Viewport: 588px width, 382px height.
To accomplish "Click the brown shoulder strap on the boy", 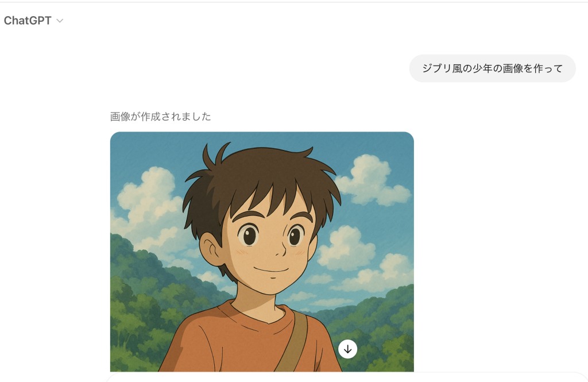I will click(295, 341).
